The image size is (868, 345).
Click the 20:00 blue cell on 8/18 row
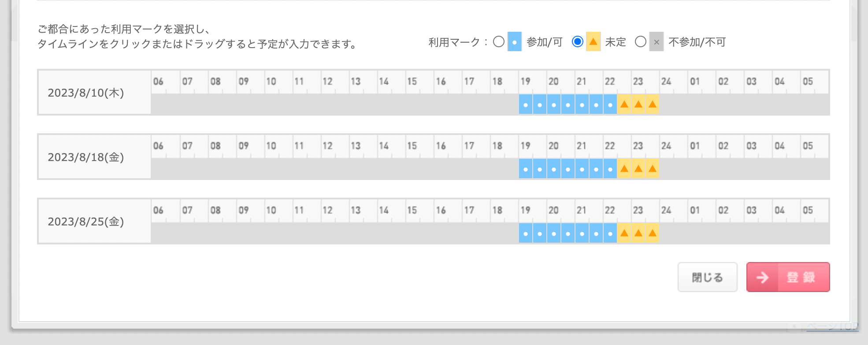[x=554, y=169]
